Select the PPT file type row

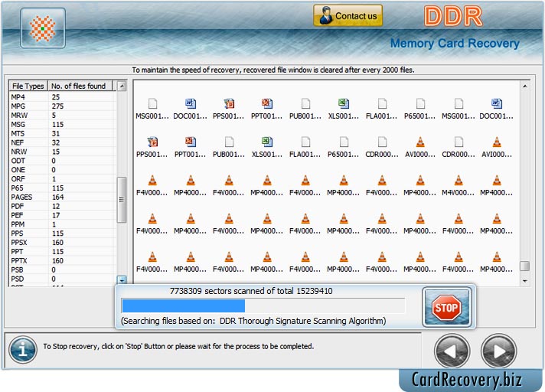click(63, 252)
